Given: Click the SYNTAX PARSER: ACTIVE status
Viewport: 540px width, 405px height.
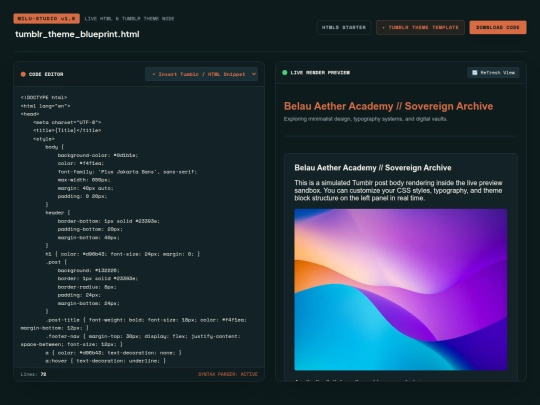Looking at the screenshot, I should click(x=228, y=374).
